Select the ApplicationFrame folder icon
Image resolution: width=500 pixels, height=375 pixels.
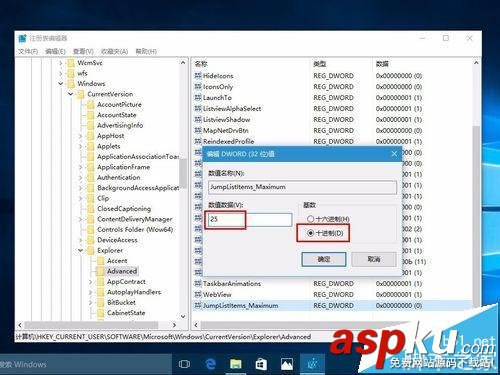coord(90,167)
